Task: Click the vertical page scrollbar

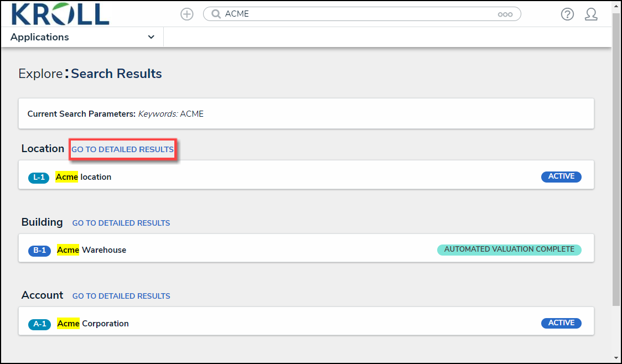Action: click(616, 159)
